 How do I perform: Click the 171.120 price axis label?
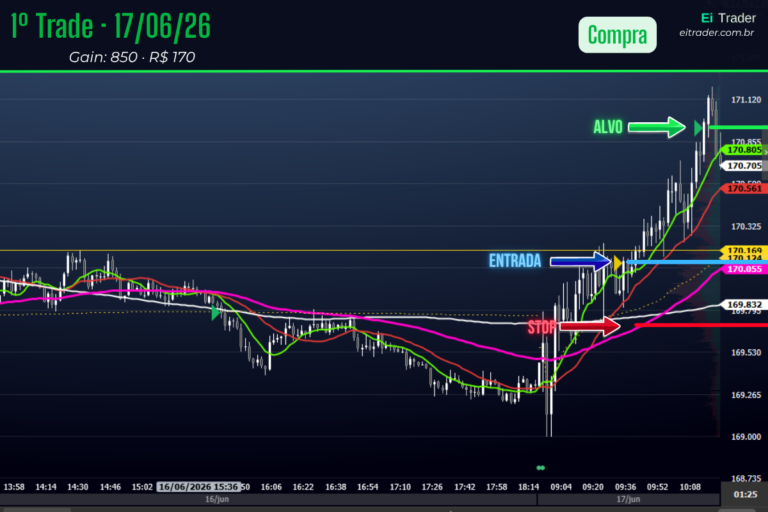[746, 100]
